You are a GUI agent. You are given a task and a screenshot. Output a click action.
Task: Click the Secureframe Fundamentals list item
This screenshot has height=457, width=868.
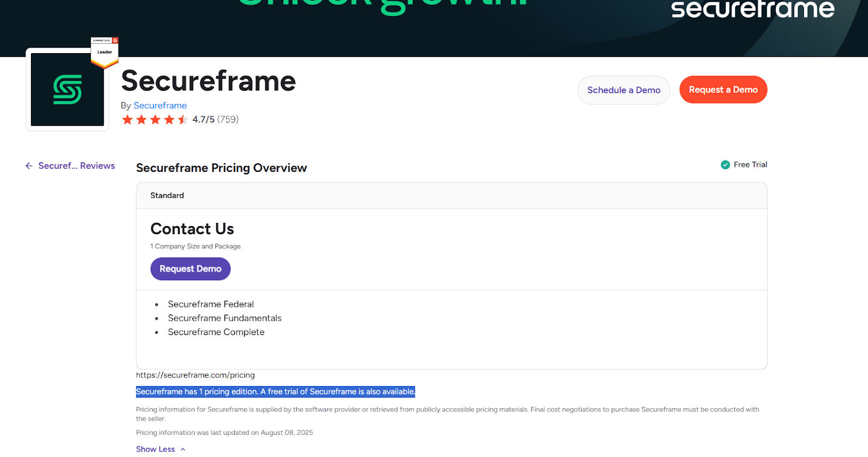pos(225,318)
